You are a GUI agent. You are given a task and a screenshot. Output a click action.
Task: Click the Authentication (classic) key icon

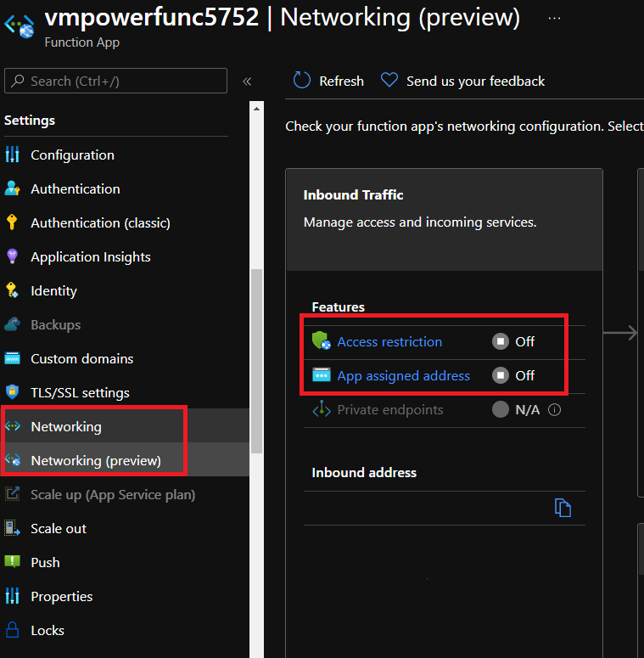pyautogui.click(x=12, y=222)
